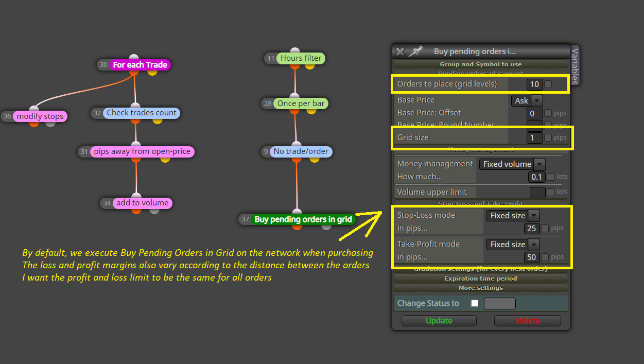Edit the Take-Profit pips value 50
The image size is (644, 364).
[x=532, y=257]
